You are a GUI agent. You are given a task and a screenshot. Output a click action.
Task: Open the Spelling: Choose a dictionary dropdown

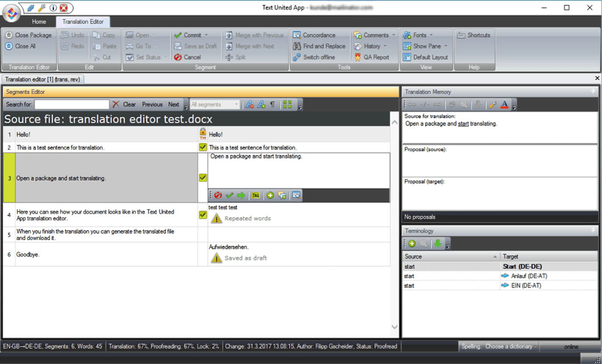pos(499,346)
